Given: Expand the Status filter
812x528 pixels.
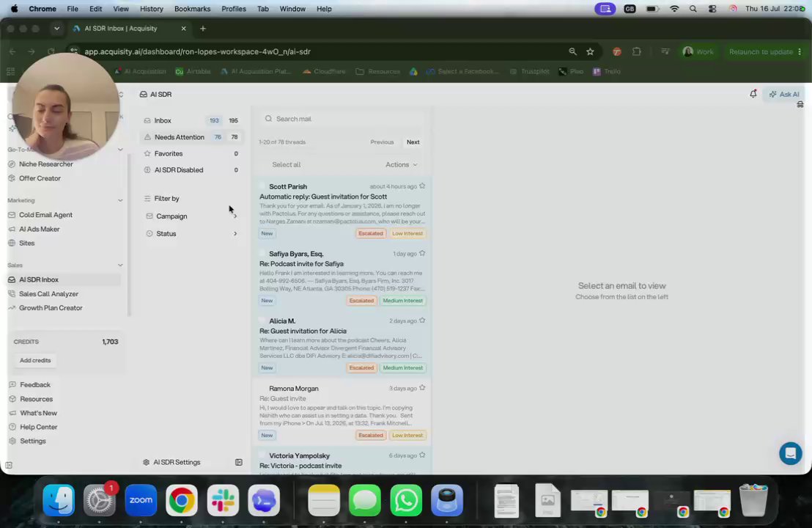Looking at the screenshot, I should (191, 234).
